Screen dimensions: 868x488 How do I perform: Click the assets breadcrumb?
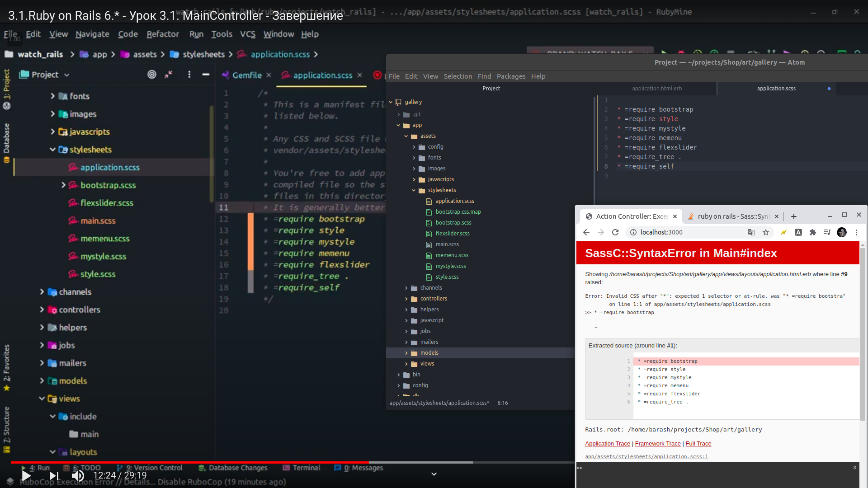(139, 54)
